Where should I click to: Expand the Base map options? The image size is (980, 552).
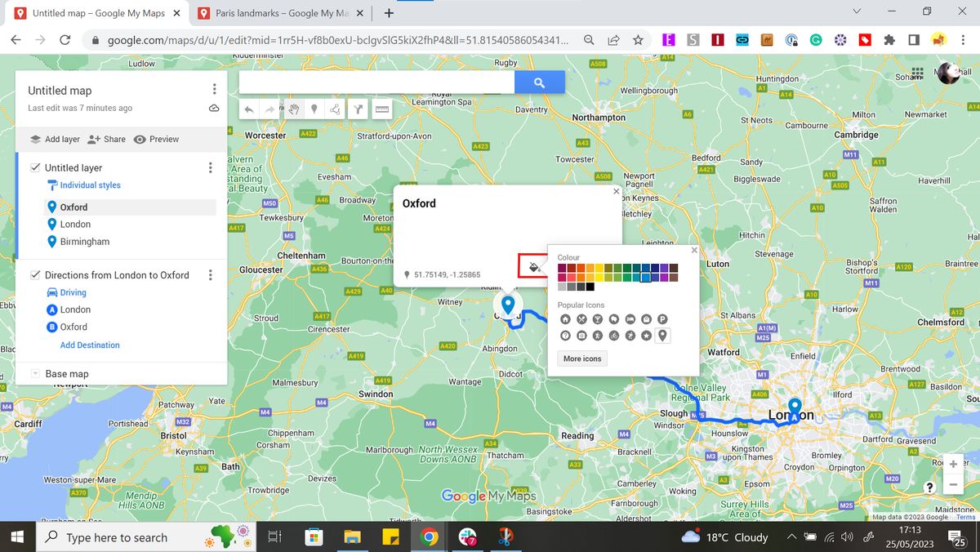point(33,373)
